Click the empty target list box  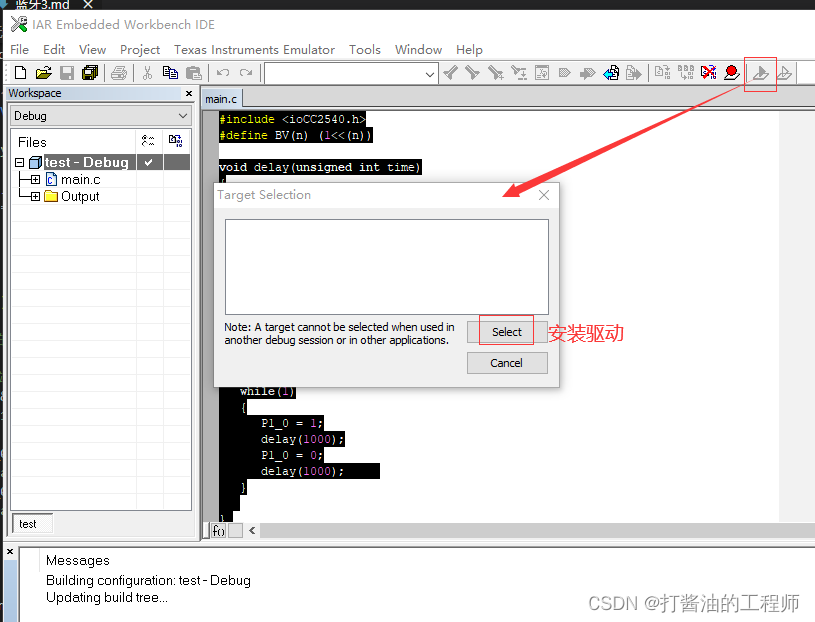[387, 267]
